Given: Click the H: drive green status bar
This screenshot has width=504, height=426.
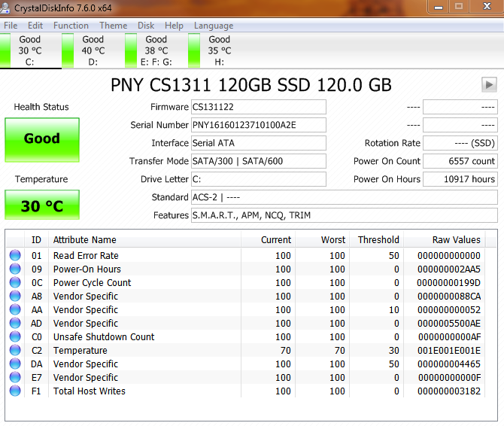Looking at the screenshot, I should point(194,50).
